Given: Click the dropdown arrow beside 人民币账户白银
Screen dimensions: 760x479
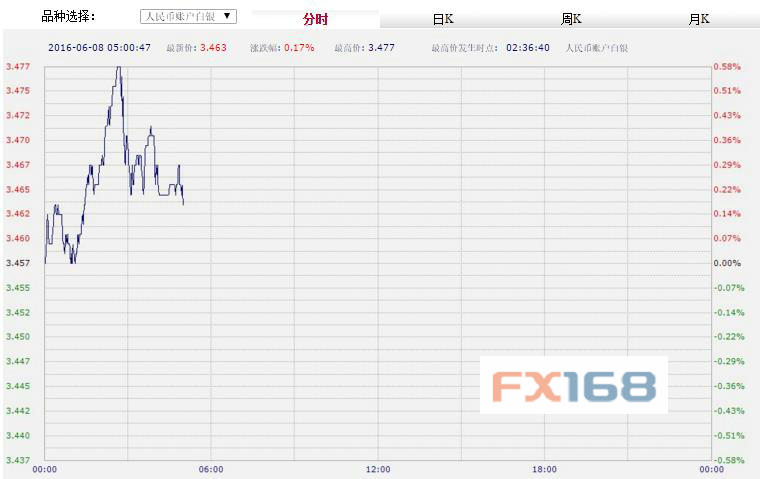Looking at the screenshot, I should [x=229, y=17].
